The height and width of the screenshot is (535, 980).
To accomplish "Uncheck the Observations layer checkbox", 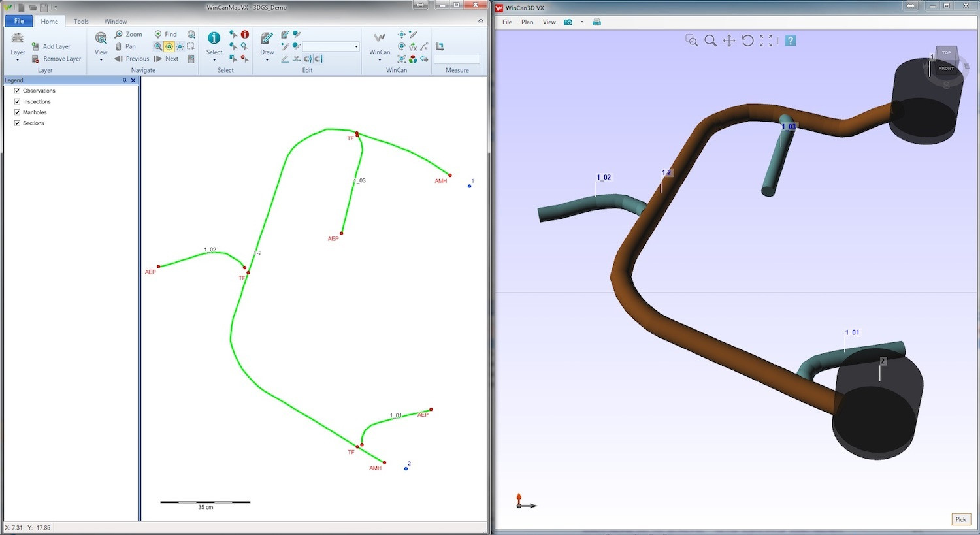I will point(17,91).
